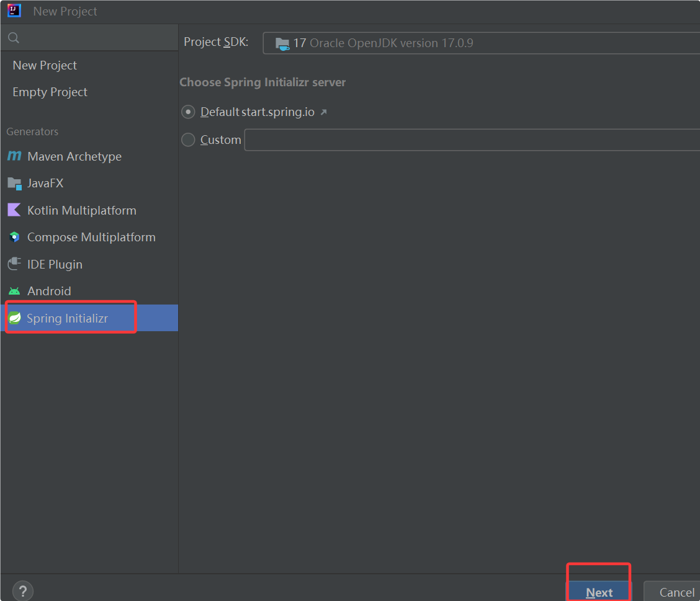Focus the generator search field
The width and height of the screenshot is (700, 601).
[89, 38]
